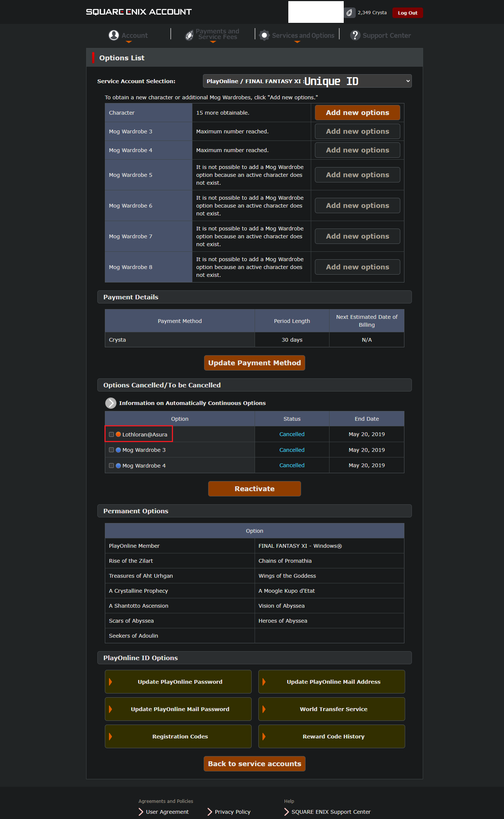504x819 pixels.
Task: Open Update PlayOnline Mail Password
Action: 178,709
